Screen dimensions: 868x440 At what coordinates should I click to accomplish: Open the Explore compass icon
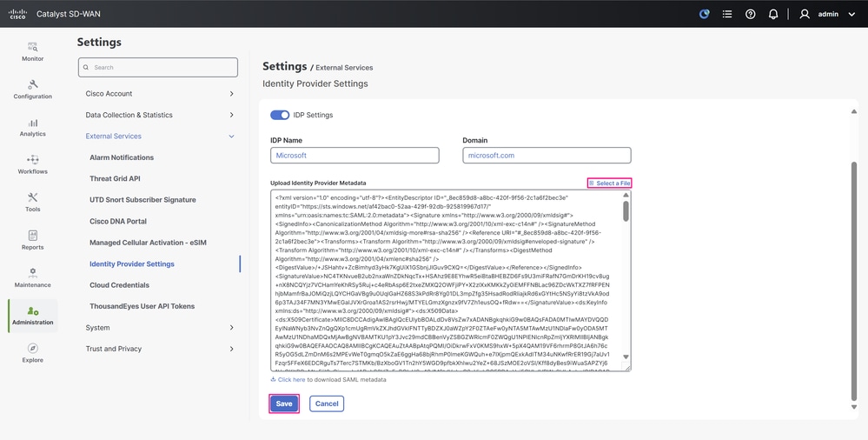pyautogui.click(x=33, y=348)
